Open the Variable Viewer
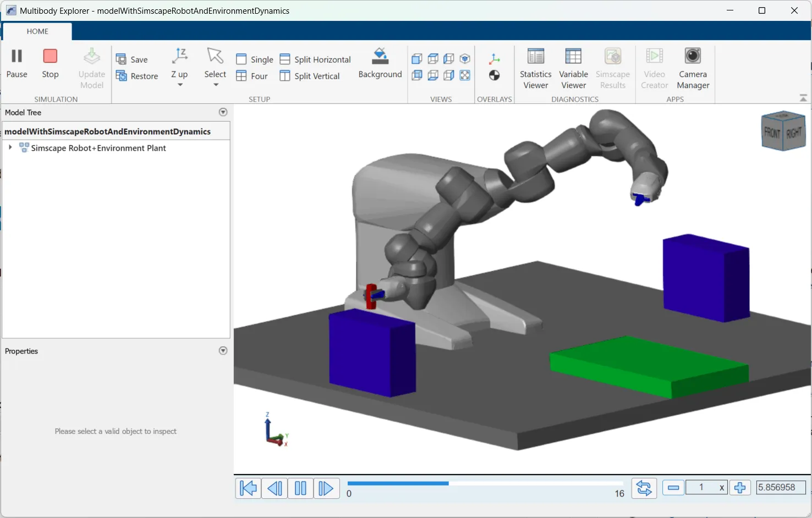Screen dimensions: 812x518 pos(573,67)
